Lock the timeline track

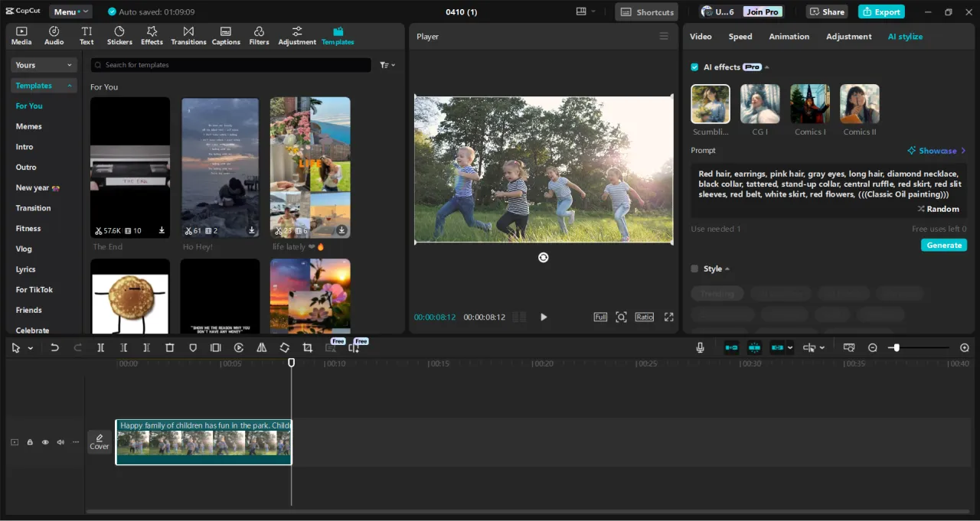coord(30,442)
